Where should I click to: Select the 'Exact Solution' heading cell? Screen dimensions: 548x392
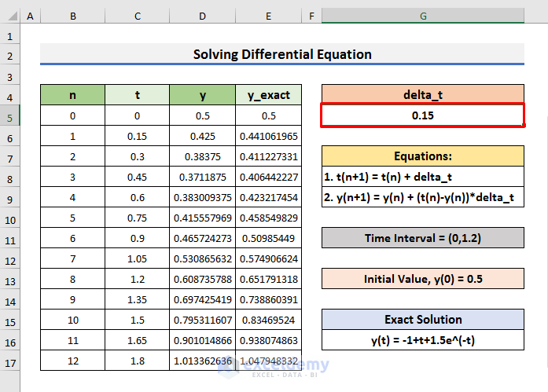tap(422, 320)
